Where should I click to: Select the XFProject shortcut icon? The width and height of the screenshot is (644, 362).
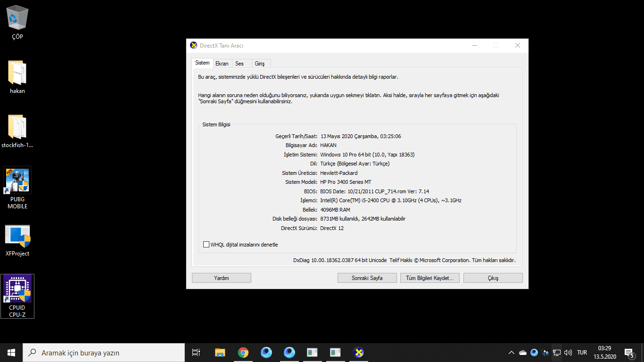tap(17, 240)
